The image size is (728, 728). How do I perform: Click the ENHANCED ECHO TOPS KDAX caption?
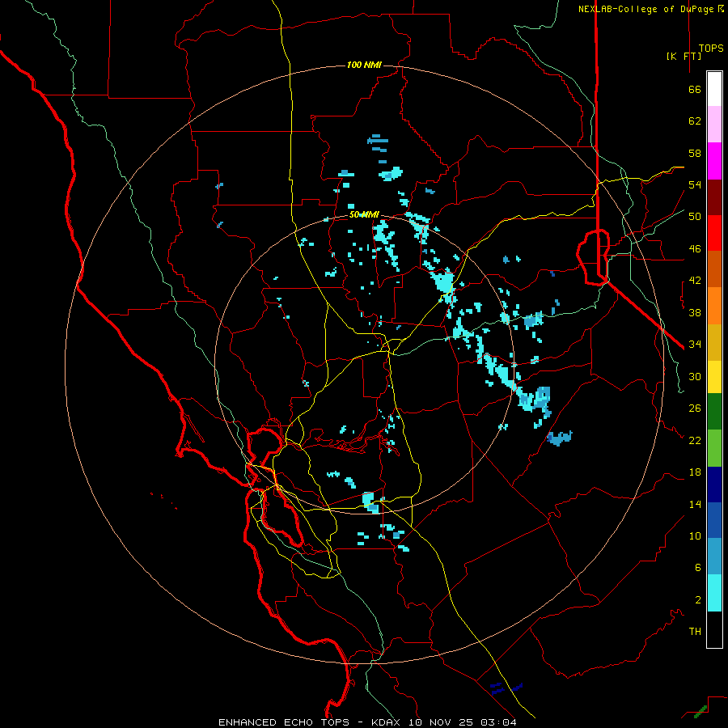[x=367, y=722]
